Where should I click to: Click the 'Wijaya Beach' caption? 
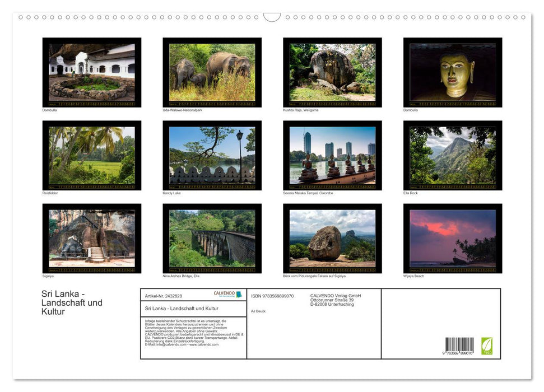(413, 276)
